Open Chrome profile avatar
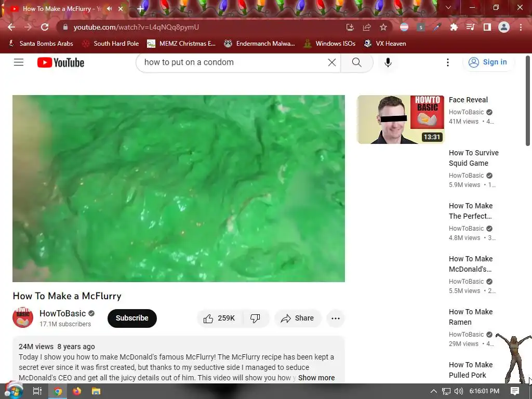This screenshot has height=399, width=532. pos(504,27)
